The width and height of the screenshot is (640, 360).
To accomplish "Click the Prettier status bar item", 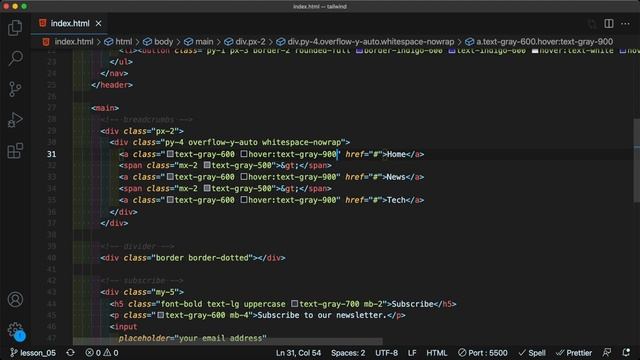I will point(573,353).
